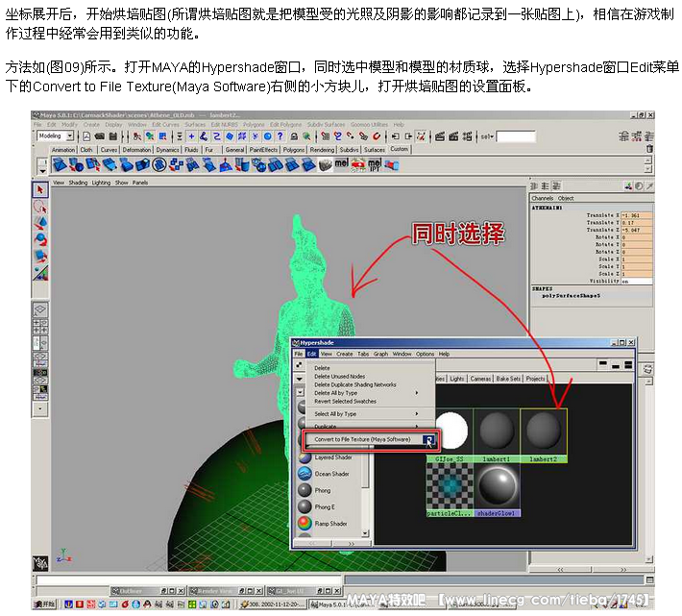The width and height of the screenshot is (682, 616).
Task: Select the lambert2 material swatch
Action: pyautogui.click(x=544, y=435)
